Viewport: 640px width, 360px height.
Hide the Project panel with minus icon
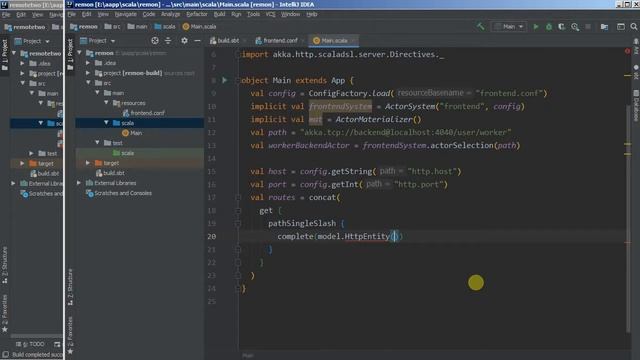tap(197, 40)
